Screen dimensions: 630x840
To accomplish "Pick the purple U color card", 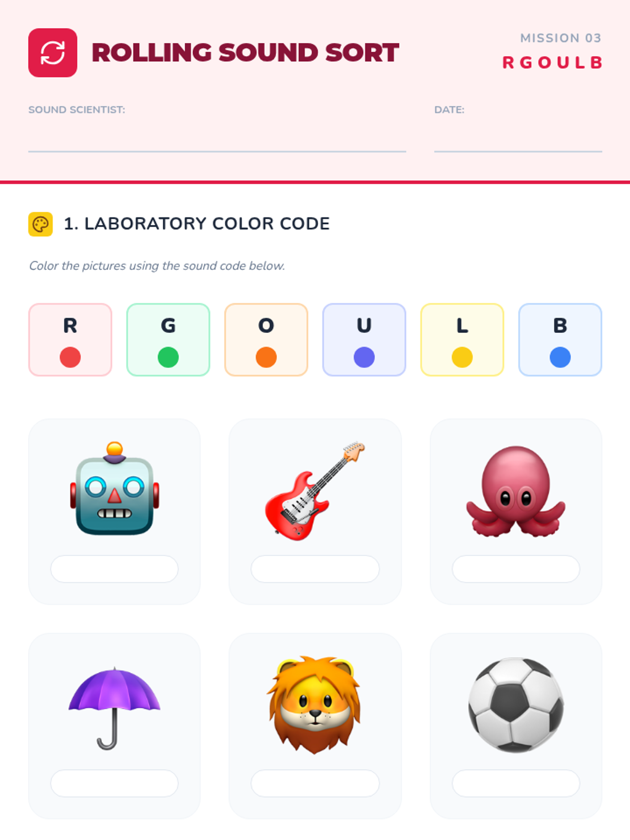I will (364, 340).
